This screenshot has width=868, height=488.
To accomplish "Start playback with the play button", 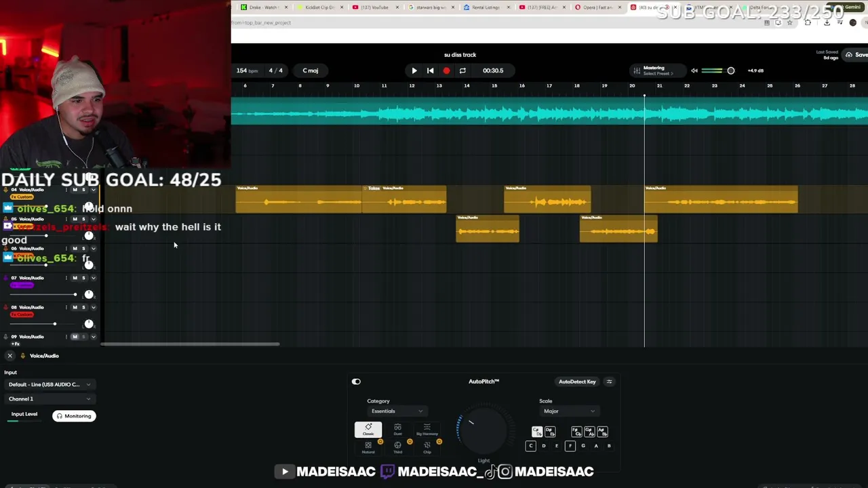I will [x=414, y=70].
